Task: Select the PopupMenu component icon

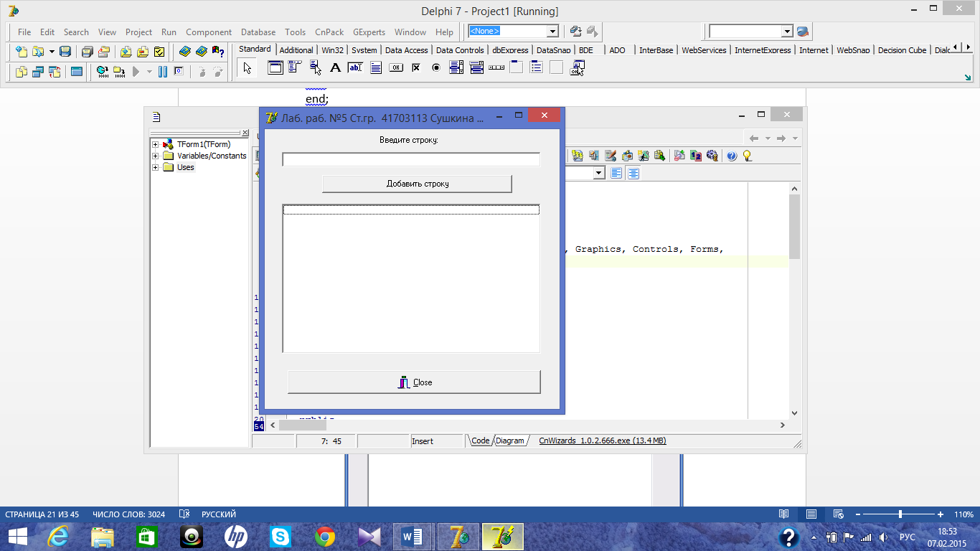Action: [315, 68]
